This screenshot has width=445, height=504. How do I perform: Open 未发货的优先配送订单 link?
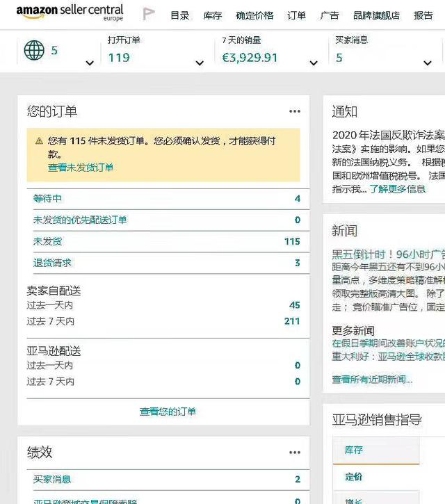(80, 220)
